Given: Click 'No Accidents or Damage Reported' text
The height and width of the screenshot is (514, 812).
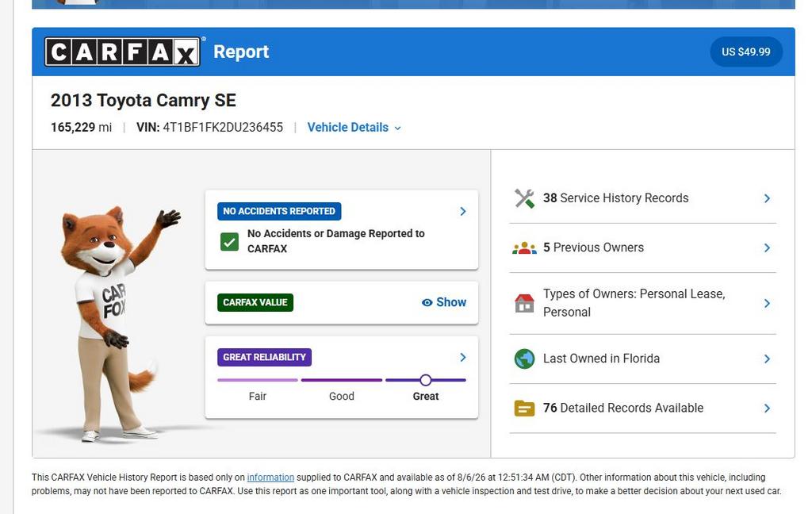Looking at the screenshot, I should coord(335,241).
